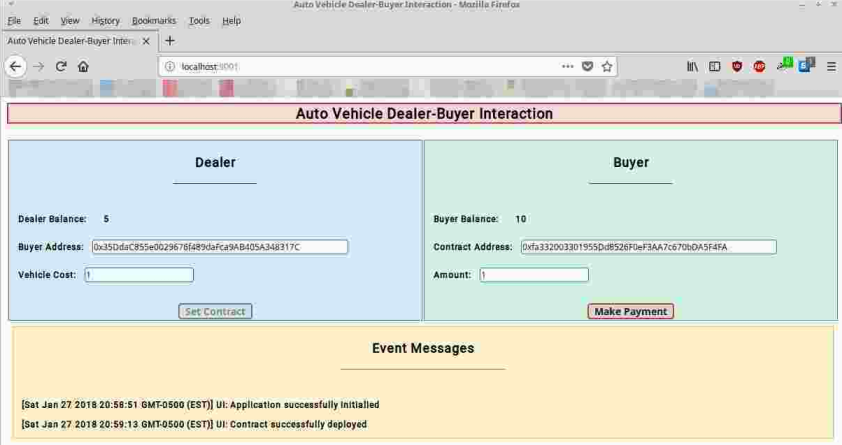Show site information for localhost

point(170,67)
